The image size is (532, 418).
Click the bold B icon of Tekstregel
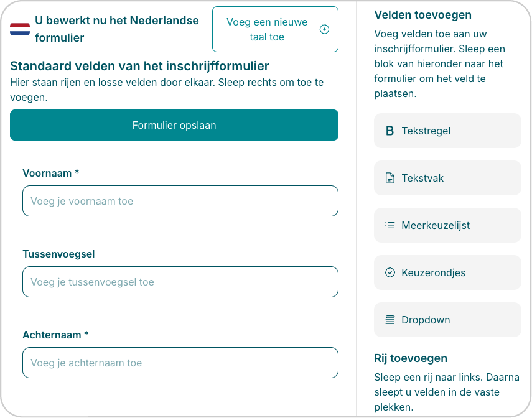pos(390,131)
